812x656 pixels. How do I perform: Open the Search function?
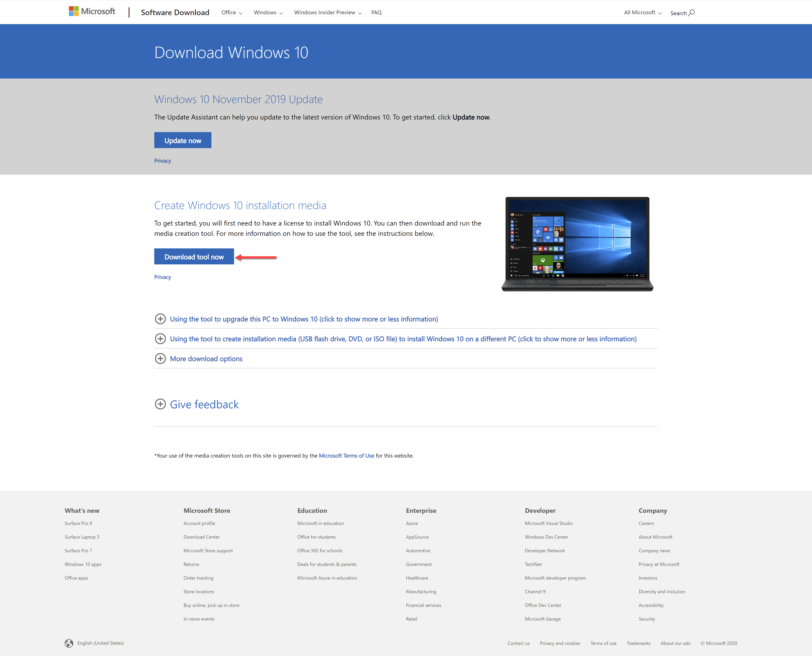coord(682,12)
